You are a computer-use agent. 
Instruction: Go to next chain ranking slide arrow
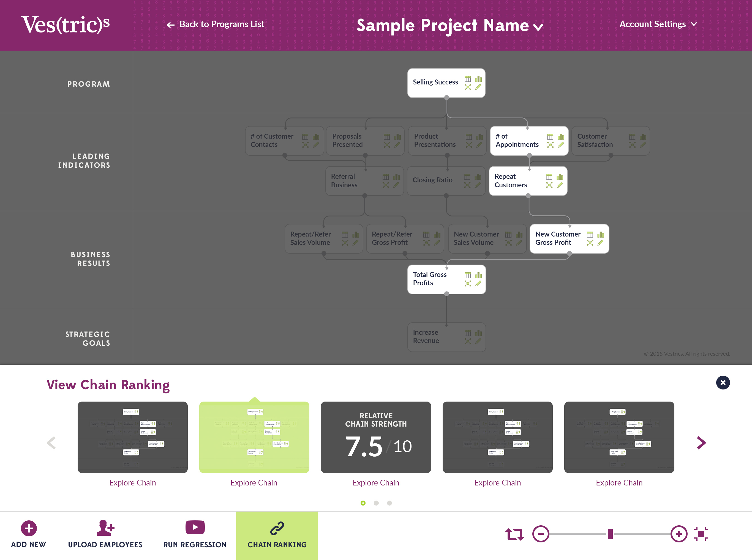[x=701, y=442]
